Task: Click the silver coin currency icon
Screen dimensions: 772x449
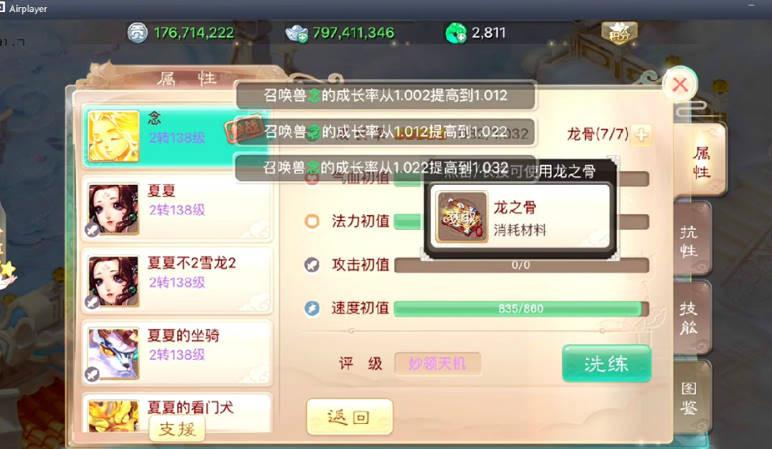Action: 137,33
